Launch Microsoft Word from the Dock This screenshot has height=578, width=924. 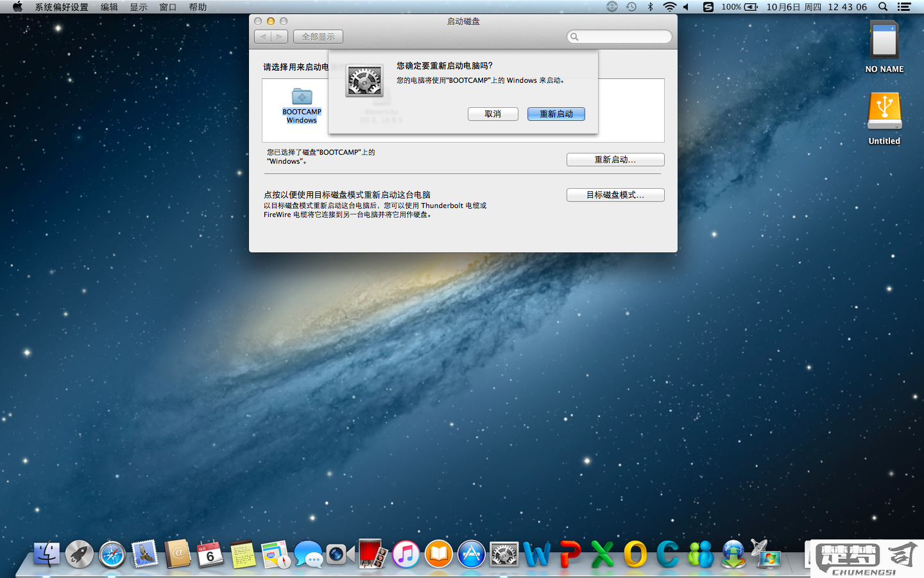[536, 554]
